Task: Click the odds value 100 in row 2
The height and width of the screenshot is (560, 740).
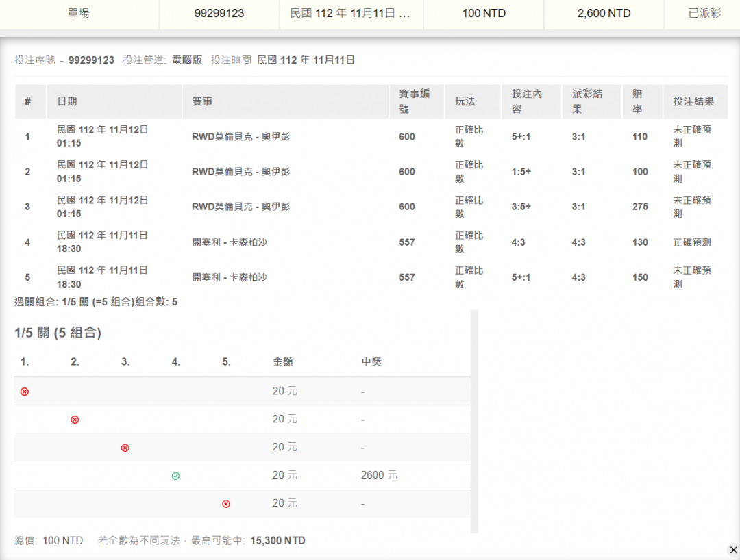Action: tap(640, 172)
